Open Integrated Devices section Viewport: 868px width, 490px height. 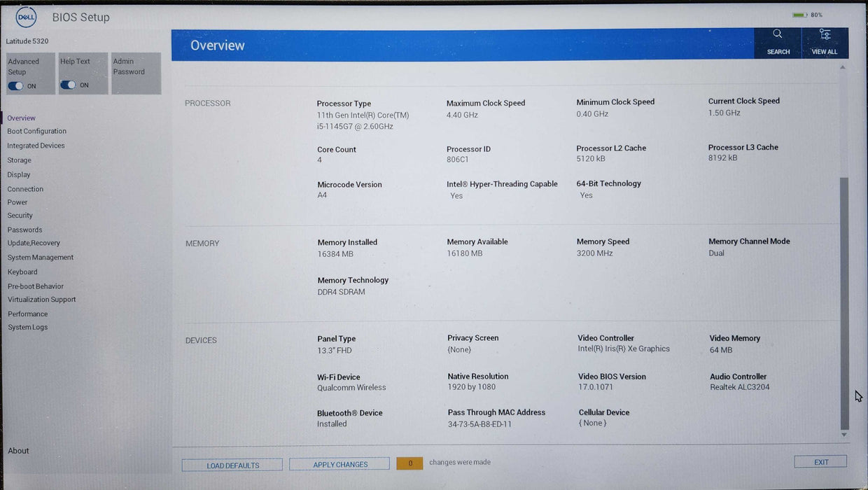(36, 146)
